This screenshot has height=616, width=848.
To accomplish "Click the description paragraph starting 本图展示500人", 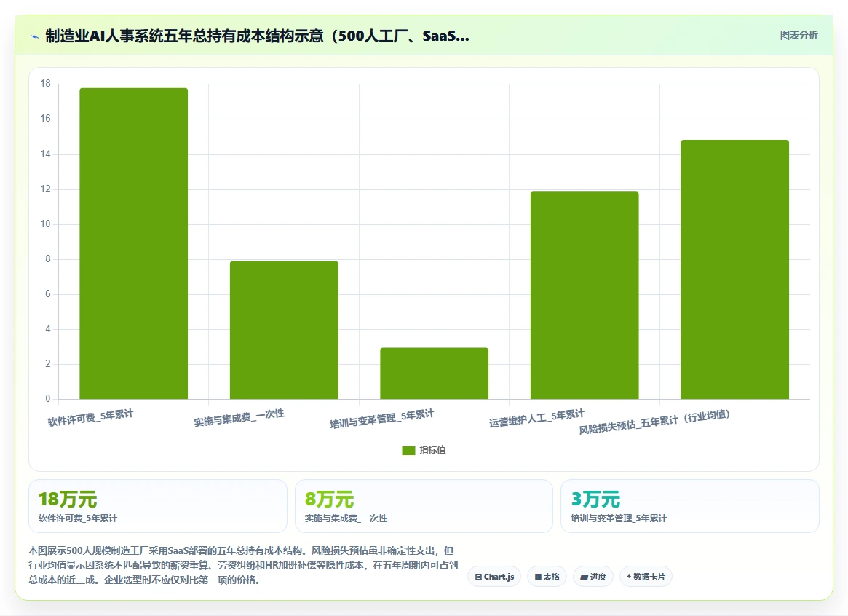I will [243, 565].
